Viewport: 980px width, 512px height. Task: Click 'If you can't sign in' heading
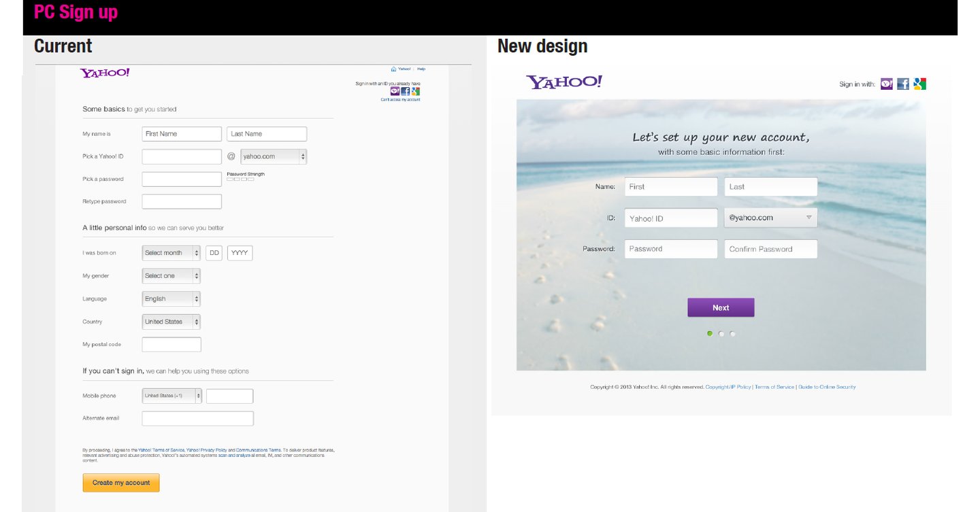point(166,371)
